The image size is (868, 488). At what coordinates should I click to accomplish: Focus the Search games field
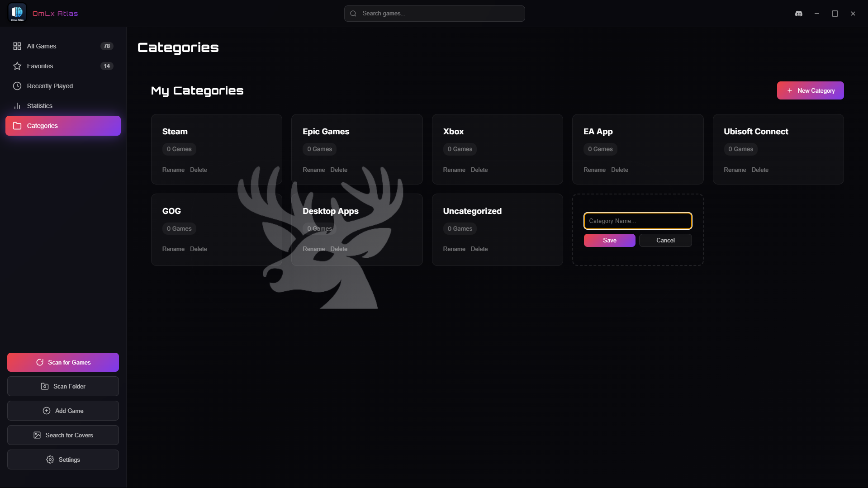pos(434,14)
